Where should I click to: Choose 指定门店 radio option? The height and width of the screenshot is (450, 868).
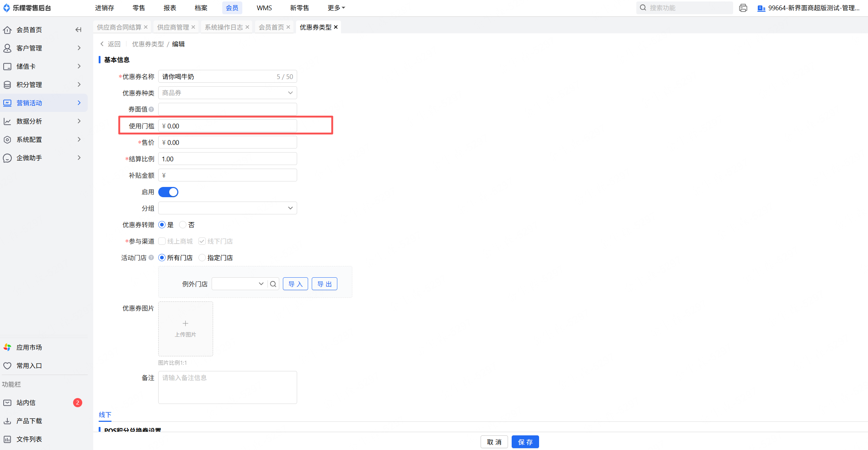(x=202, y=258)
